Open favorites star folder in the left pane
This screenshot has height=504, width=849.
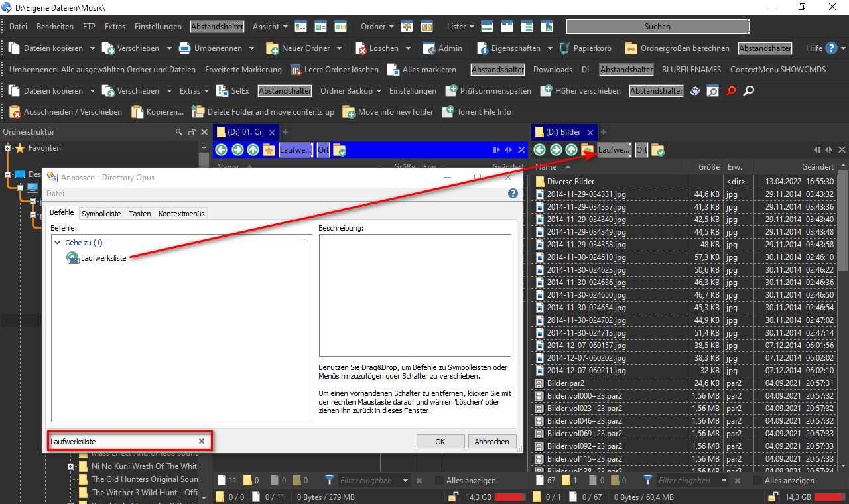click(269, 151)
